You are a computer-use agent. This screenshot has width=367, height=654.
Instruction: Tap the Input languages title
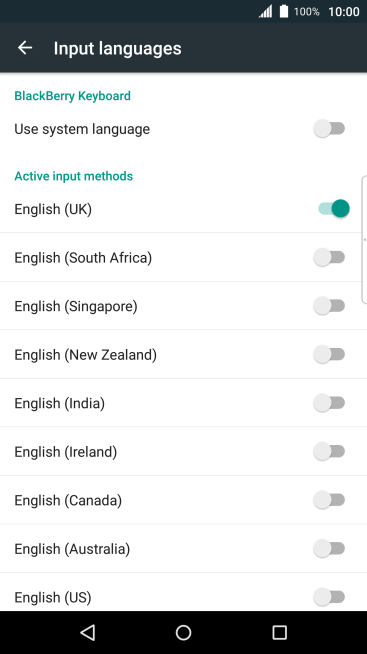118,48
